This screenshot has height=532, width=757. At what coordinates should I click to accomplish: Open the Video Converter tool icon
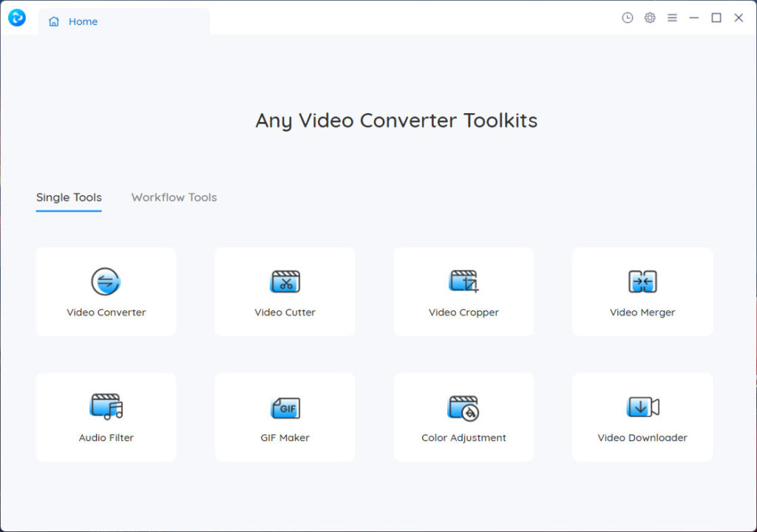coord(106,282)
